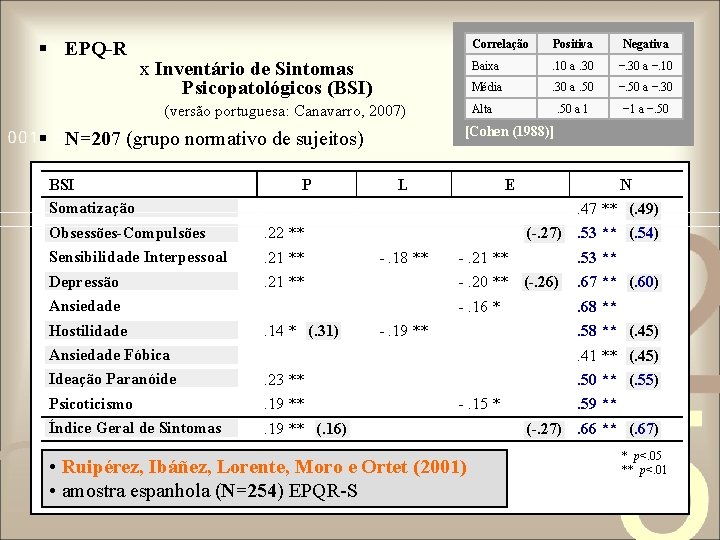Click Ansiedade Fóbica N value '.41 **'
The image size is (720, 540).
pos(597,355)
